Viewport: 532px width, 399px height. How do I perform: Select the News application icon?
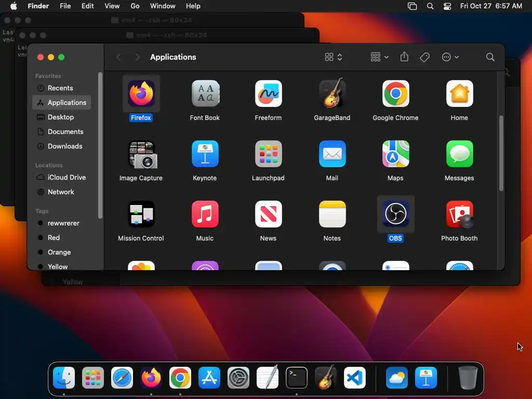click(x=269, y=214)
